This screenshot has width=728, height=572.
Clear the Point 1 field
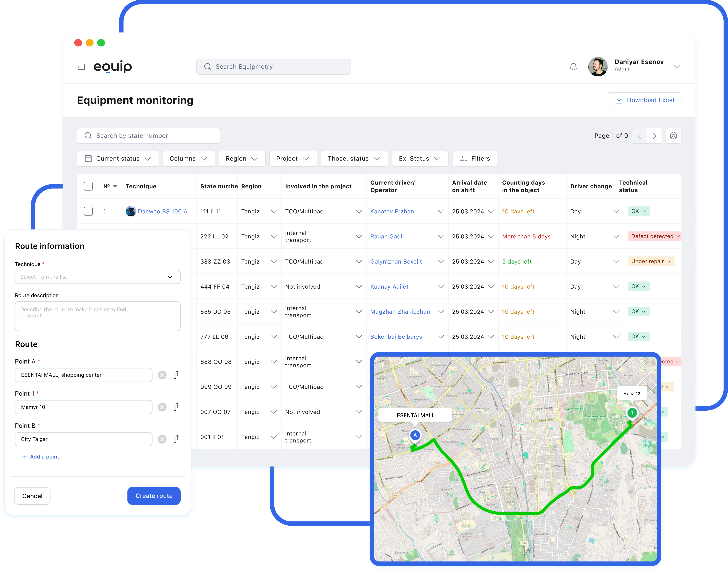click(162, 407)
